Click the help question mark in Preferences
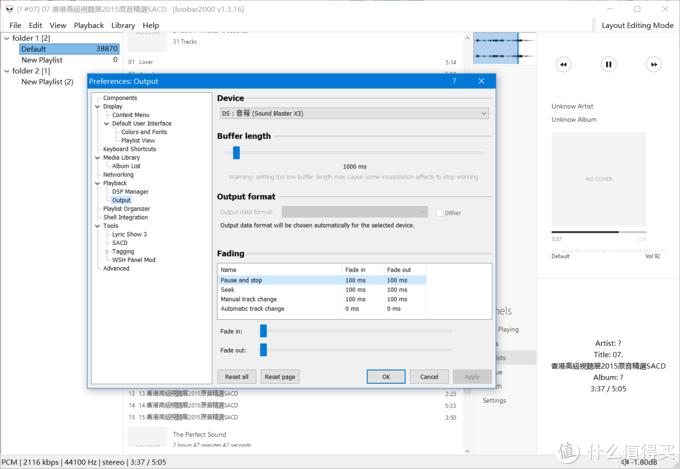 click(x=454, y=81)
